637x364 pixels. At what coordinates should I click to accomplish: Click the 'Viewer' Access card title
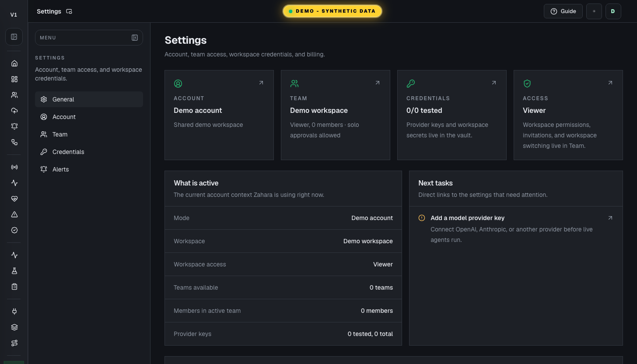coord(534,110)
